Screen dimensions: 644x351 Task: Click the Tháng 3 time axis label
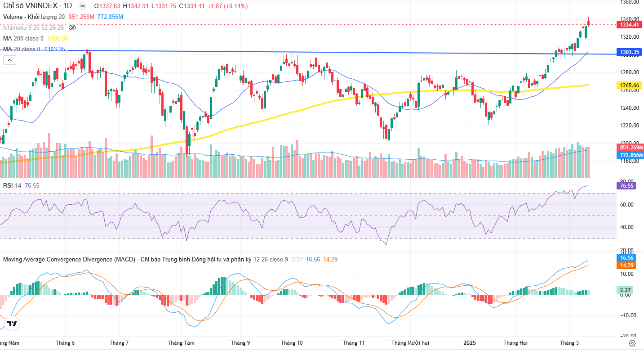(x=569, y=343)
